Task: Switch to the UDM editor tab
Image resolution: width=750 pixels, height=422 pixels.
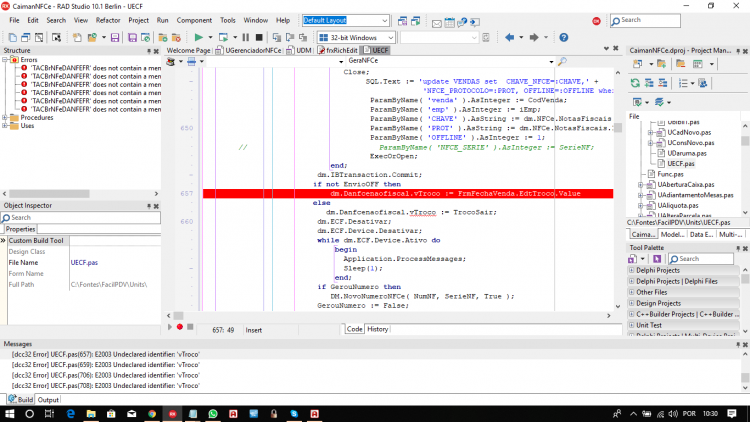Action: click(x=299, y=50)
